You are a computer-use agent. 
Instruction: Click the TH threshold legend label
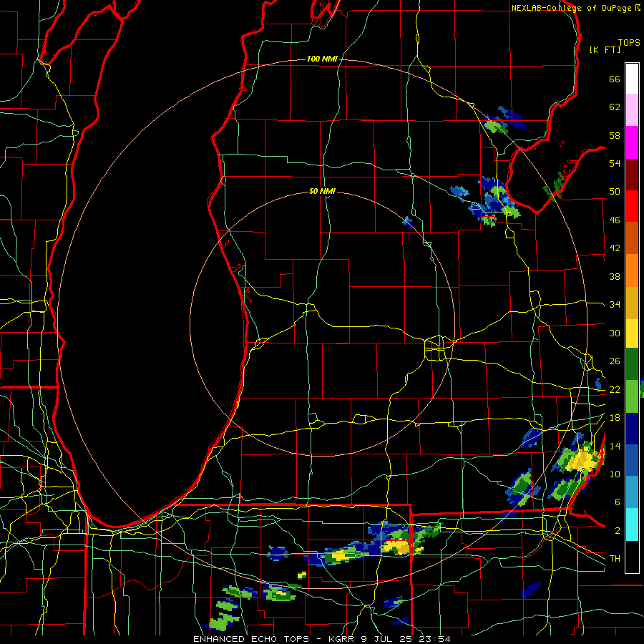point(615,559)
